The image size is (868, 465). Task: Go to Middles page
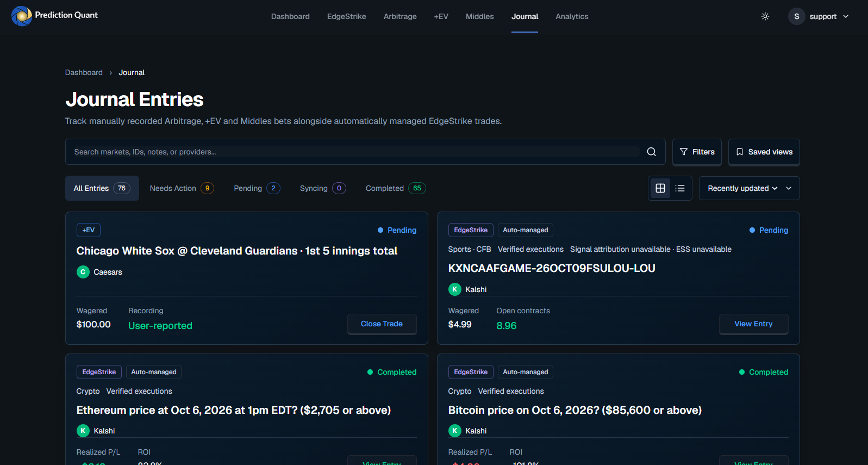[480, 16]
